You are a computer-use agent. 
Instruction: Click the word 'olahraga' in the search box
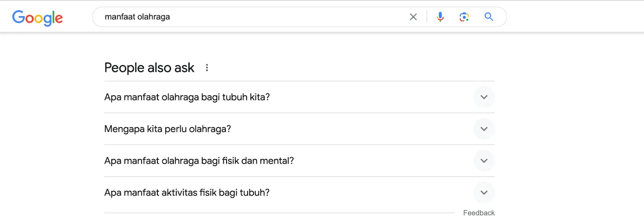point(154,17)
